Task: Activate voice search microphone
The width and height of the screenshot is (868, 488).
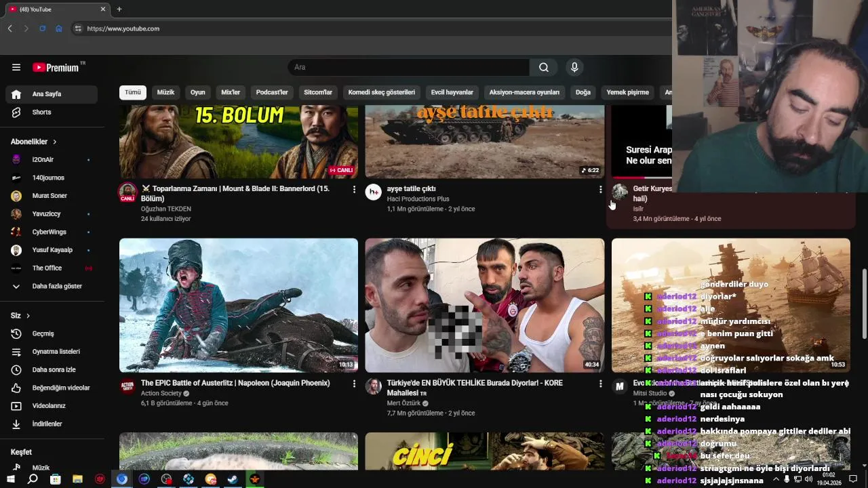Action: coord(574,67)
